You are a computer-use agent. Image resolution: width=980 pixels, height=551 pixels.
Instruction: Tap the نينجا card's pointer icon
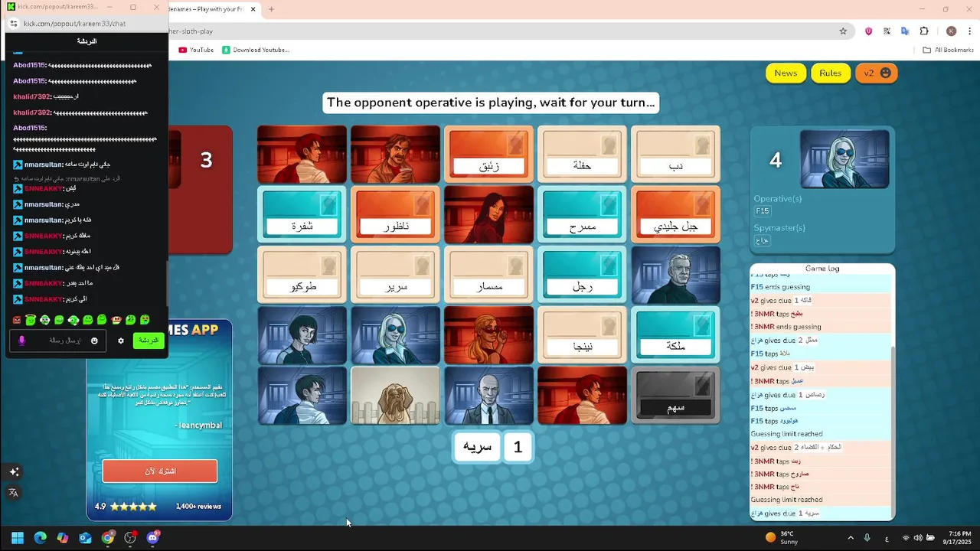tap(609, 324)
